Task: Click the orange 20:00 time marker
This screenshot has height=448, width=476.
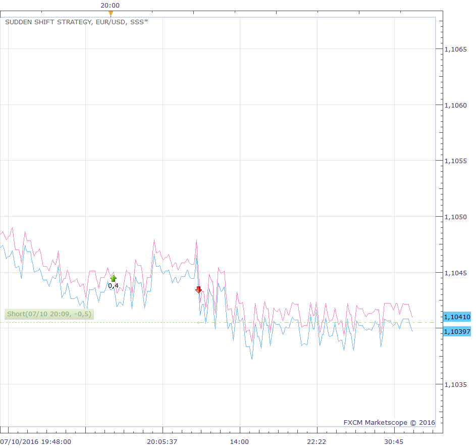Action: coord(111,13)
